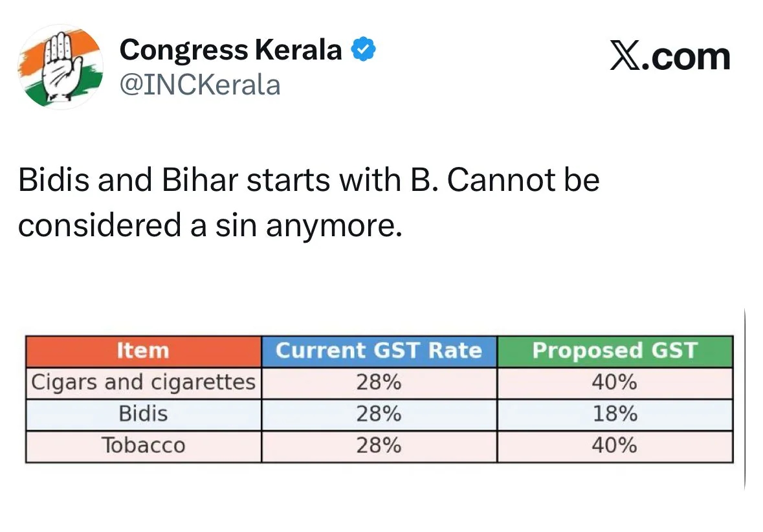Screen dimensions: 763x532
Task: Click the proposed 40% rate for Tobacco
Action: click(614, 446)
